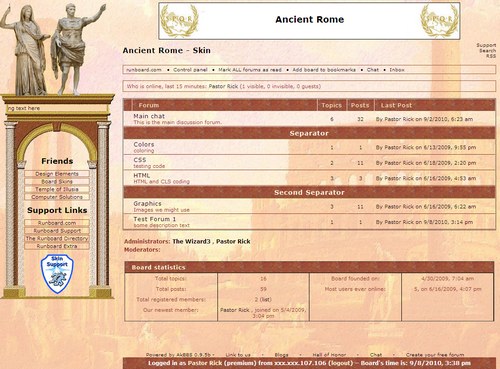Open Board Skins friend link
Image resolution: width=500 pixels, height=369 pixels.
(57, 181)
